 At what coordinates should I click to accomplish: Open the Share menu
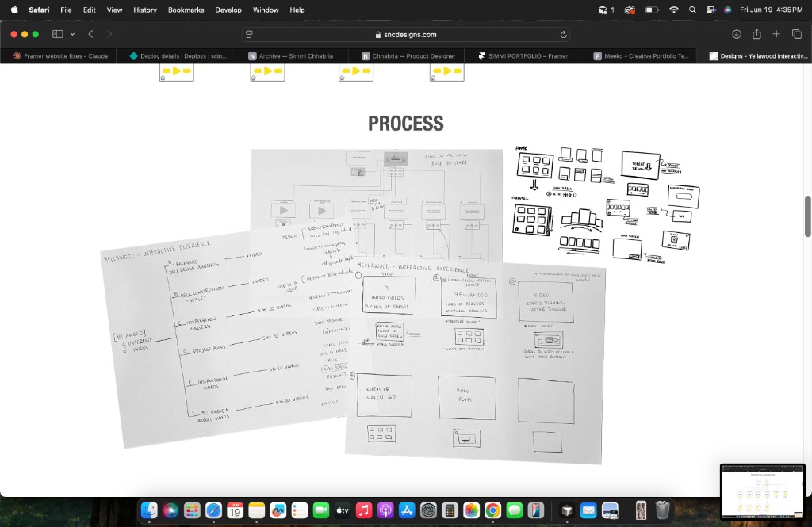pos(756,34)
